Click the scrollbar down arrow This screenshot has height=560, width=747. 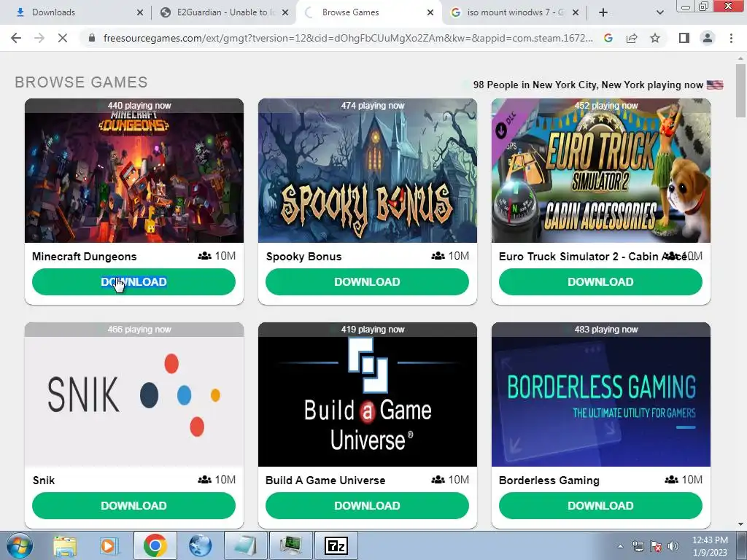tap(741, 524)
